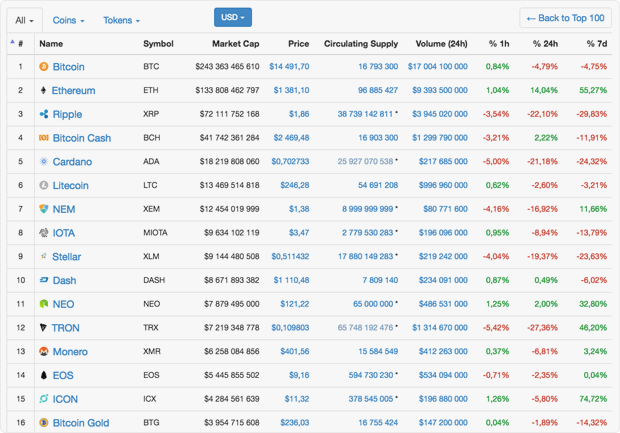The height and width of the screenshot is (433, 620).
Task: Click EOS supply 594 730 230
Action: coord(371,375)
